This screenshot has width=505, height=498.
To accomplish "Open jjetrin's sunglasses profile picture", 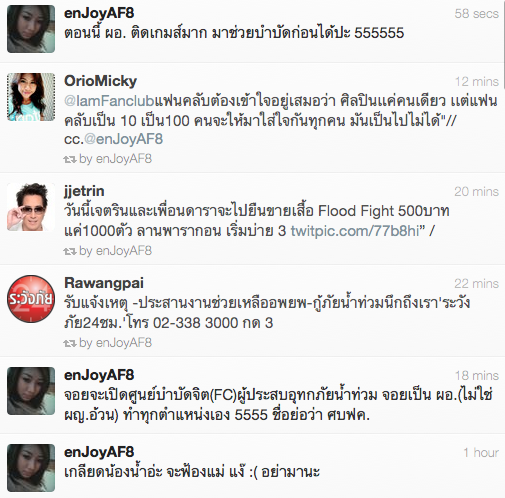I will [31, 207].
